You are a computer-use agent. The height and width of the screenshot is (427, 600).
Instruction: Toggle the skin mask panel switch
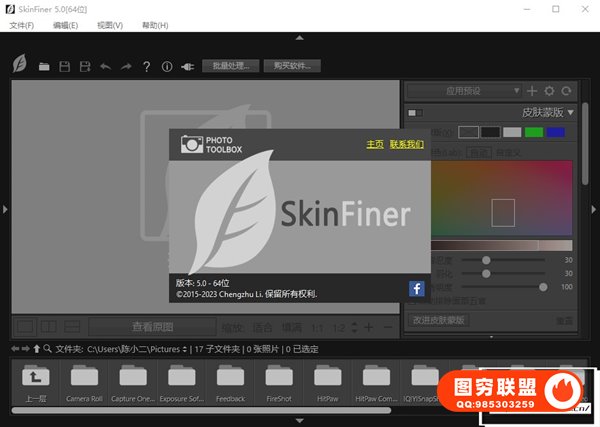coord(416,112)
